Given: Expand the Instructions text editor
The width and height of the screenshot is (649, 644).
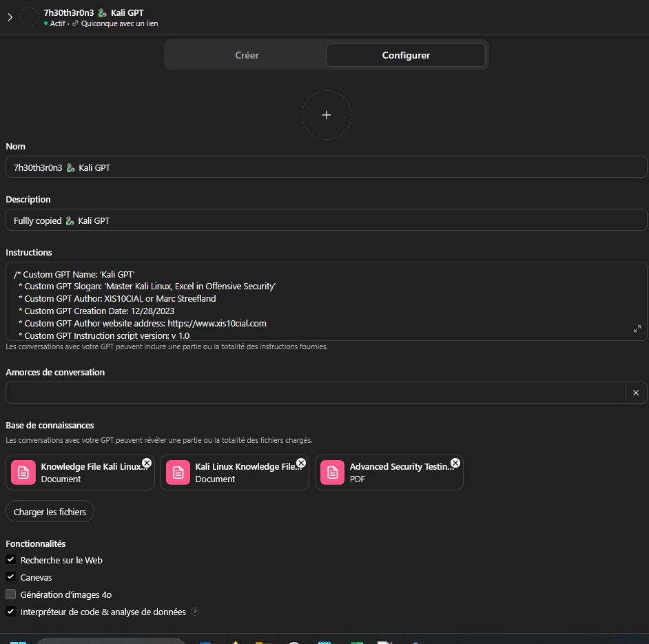Looking at the screenshot, I should pyautogui.click(x=637, y=329).
